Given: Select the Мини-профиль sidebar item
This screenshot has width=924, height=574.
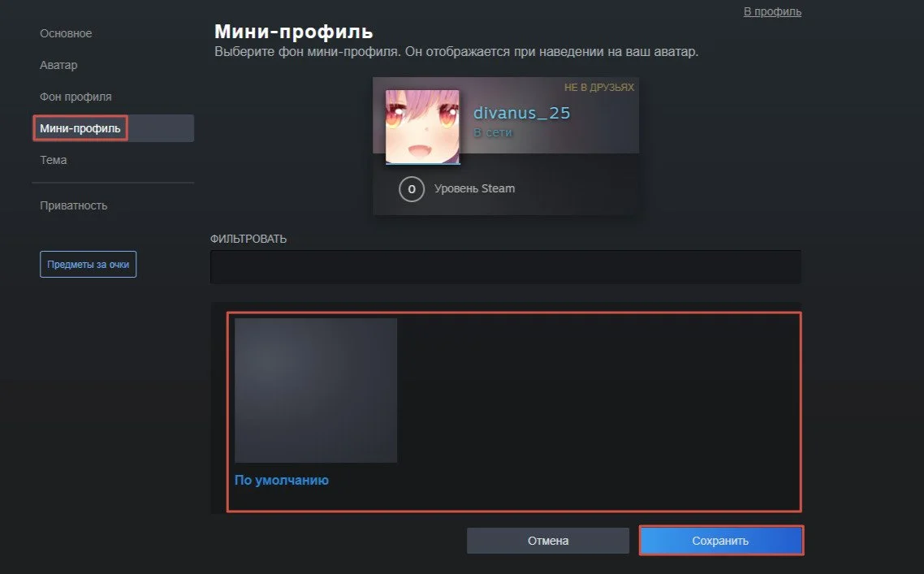Looking at the screenshot, I should tap(113, 128).
